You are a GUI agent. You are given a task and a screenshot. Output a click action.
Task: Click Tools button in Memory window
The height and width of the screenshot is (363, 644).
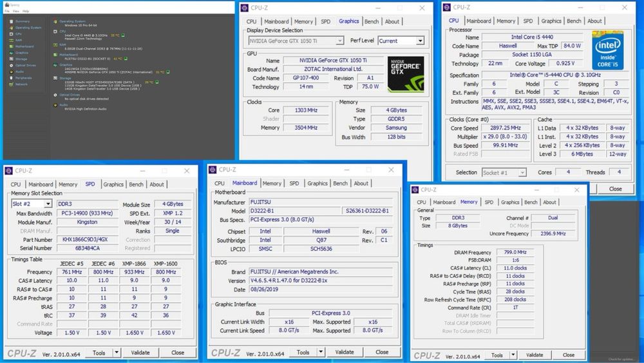[497, 355]
